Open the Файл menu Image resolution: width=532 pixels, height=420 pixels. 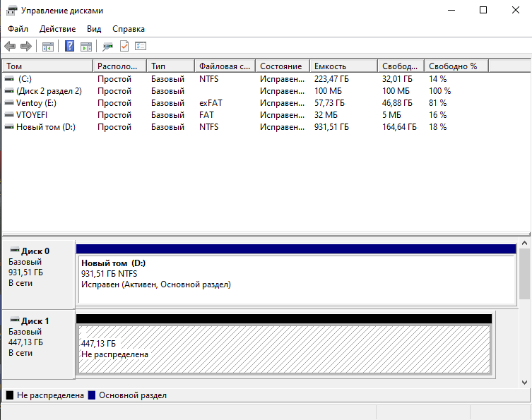pos(18,29)
